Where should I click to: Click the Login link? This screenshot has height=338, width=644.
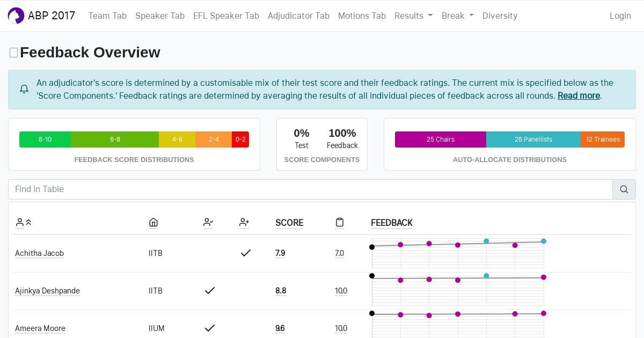[620, 16]
